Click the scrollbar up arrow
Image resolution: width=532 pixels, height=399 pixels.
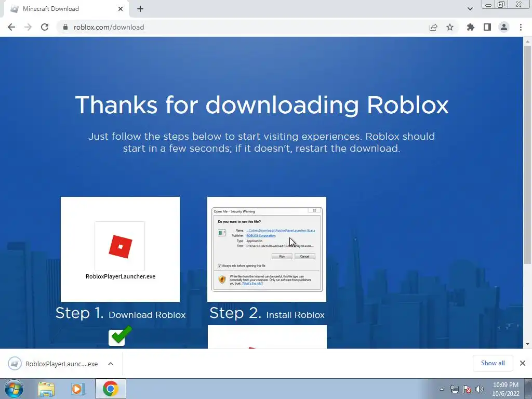click(527, 42)
